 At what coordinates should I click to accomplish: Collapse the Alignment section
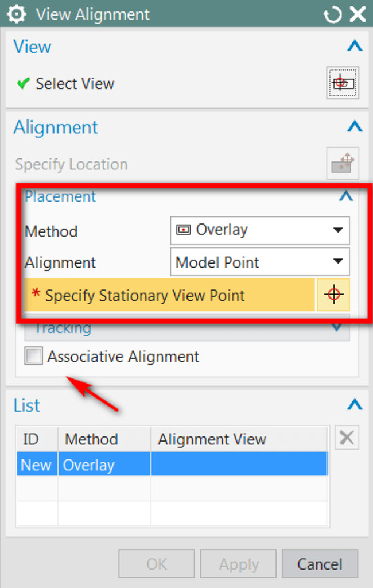click(x=354, y=127)
